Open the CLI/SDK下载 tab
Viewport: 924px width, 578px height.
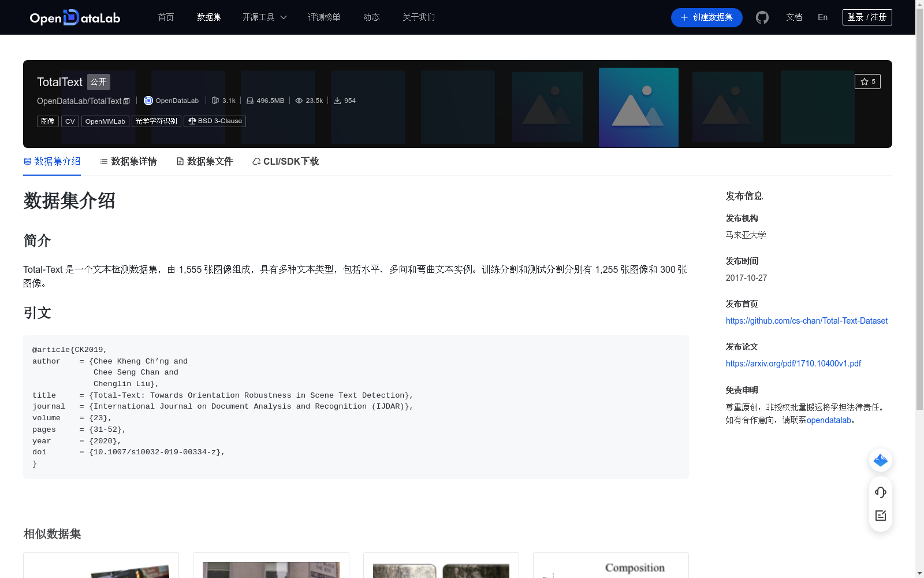point(285,161)
